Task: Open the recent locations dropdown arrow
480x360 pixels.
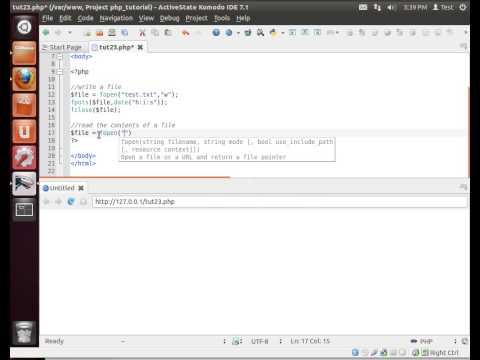Action: tap(70, 32)
